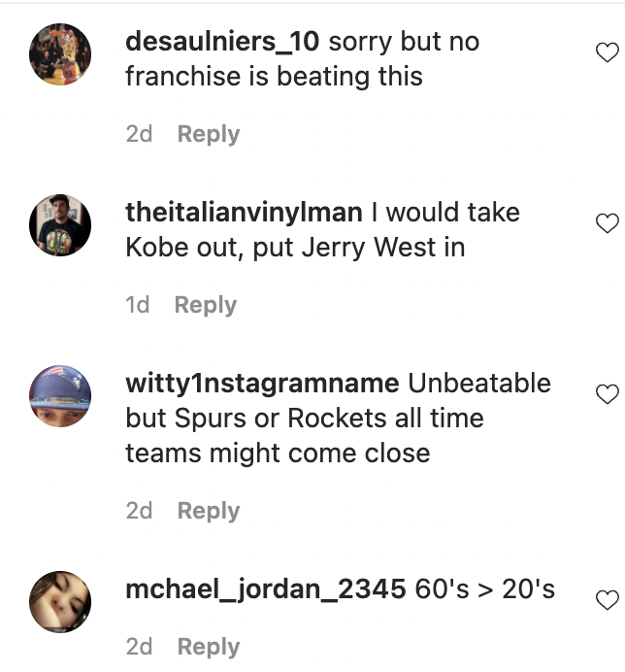Open the desaulniers_10 username link
625x672 pixels.
click(x=224, y=43)
